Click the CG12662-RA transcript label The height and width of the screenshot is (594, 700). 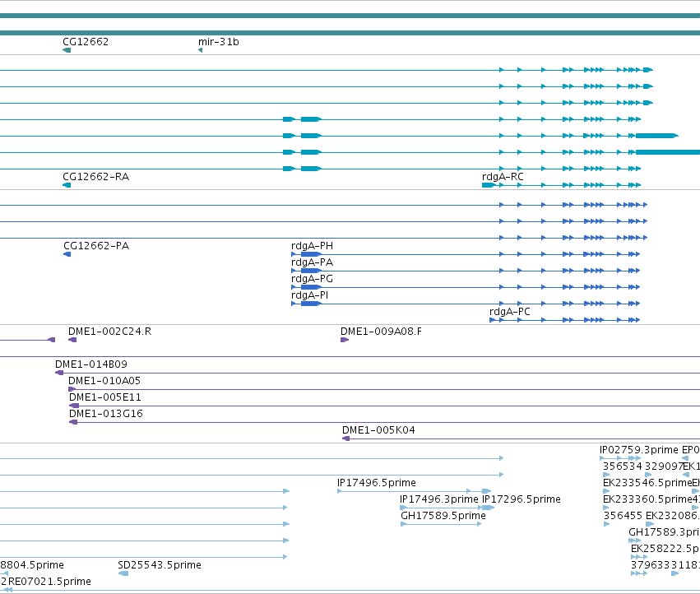tap(95, 177)
